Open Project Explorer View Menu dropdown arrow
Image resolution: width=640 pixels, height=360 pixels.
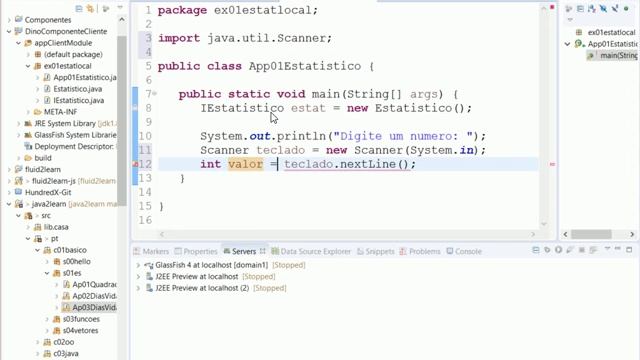point(120,8)
